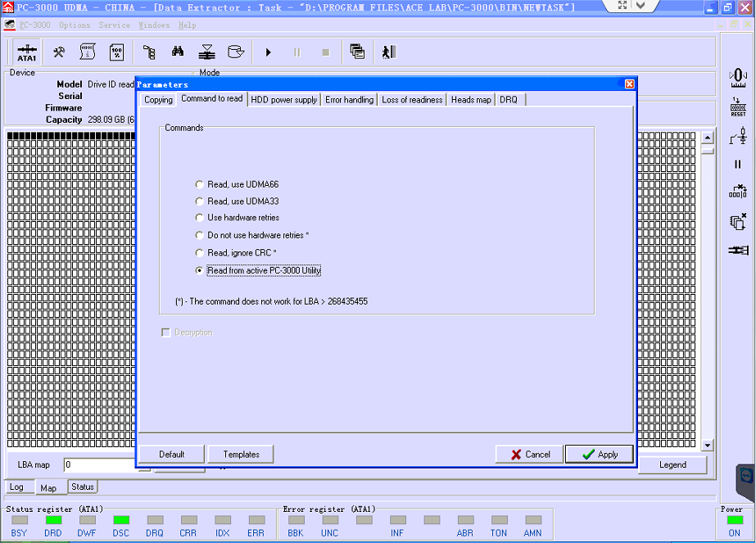Go to the Heads map tab

pos(471,100)
